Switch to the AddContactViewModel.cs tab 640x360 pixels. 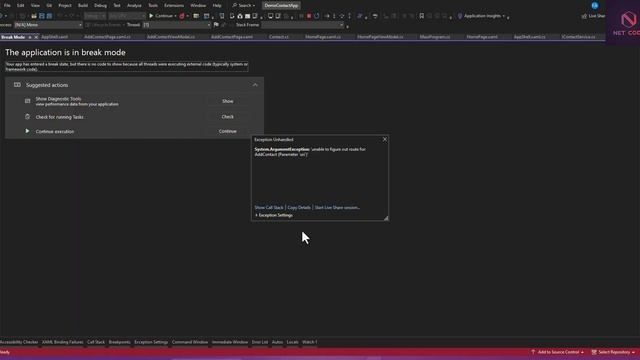tap(171, 37)
